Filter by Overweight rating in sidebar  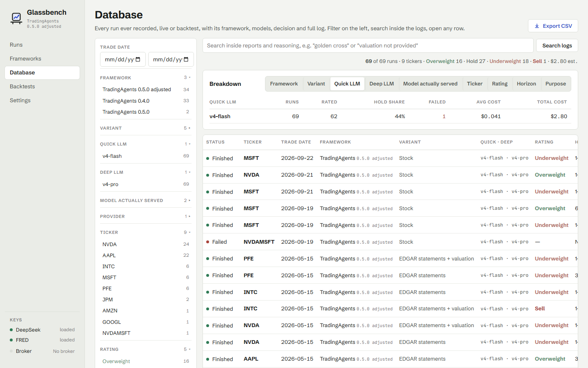click(x=145, y=361)
